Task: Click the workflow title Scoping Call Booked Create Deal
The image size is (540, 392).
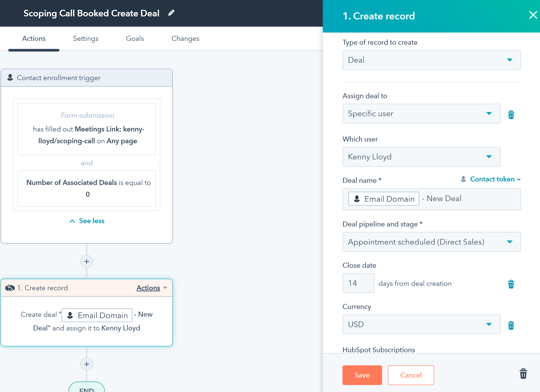Action: (x=92, y=13)
